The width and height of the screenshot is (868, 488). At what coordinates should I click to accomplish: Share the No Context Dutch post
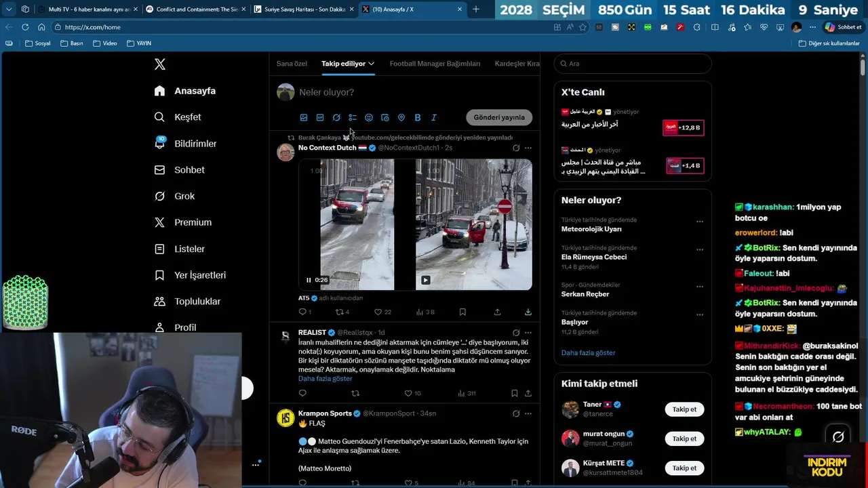[x=497, y=312]
